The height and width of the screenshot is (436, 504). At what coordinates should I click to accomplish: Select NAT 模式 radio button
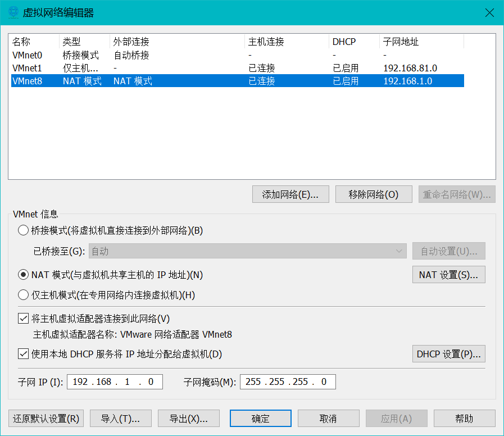click(23, 275)
